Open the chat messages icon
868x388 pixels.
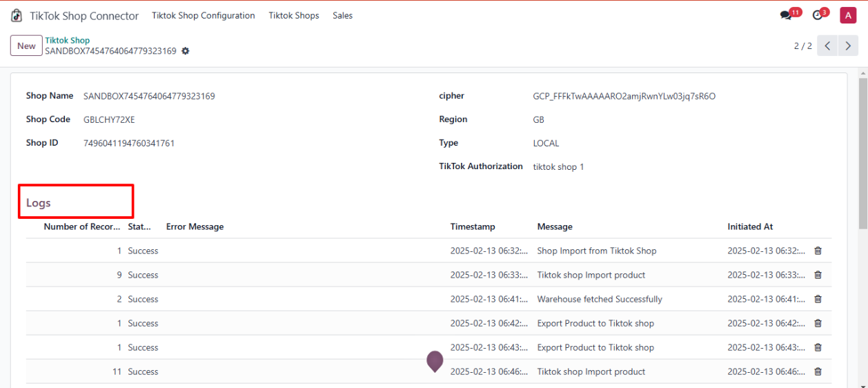click(x=787, y=15)
